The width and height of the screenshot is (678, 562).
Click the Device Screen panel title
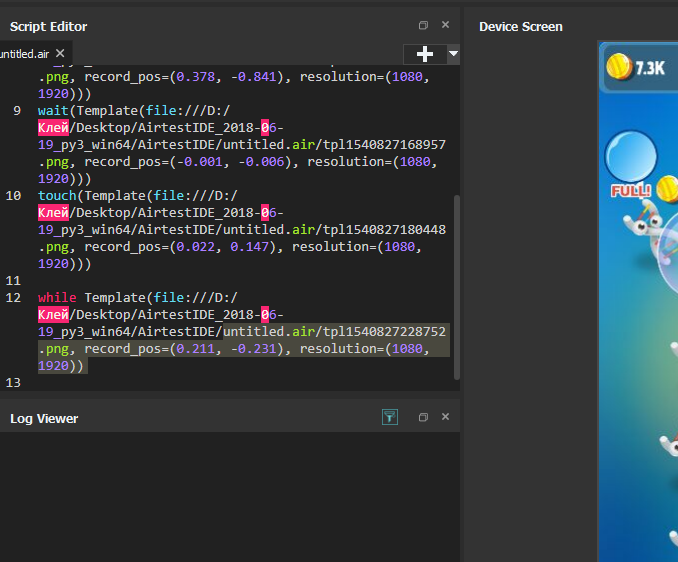(x=521, y=27)
